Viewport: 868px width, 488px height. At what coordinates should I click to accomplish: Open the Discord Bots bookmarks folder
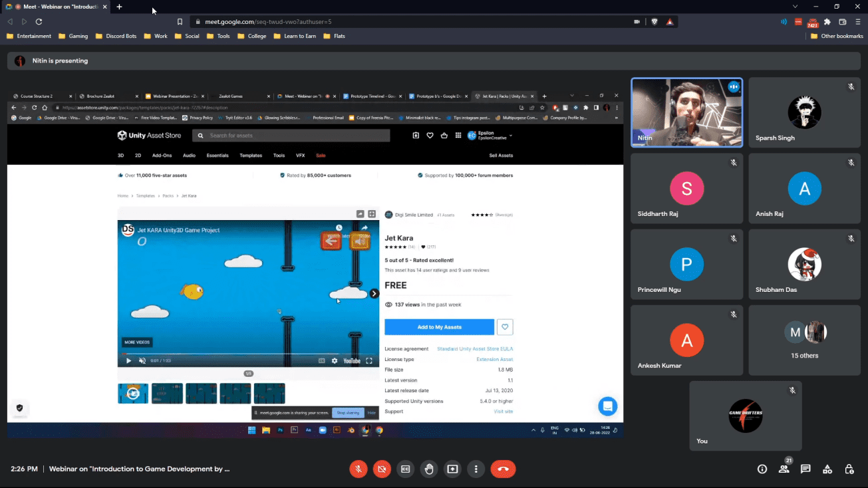coord(117,36)
